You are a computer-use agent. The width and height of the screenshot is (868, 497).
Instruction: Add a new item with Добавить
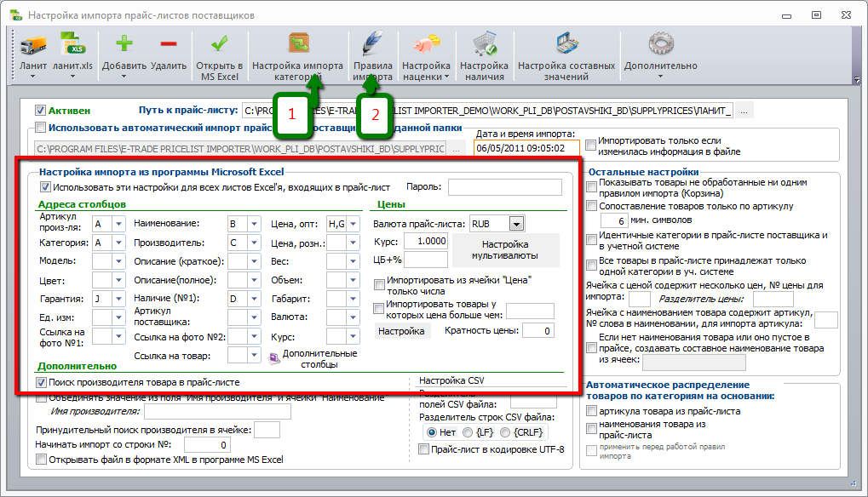pos(124,43)
